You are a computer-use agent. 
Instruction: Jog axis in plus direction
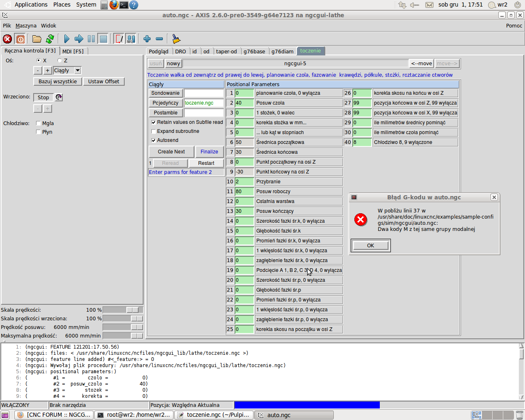click(x=48, y=71)
